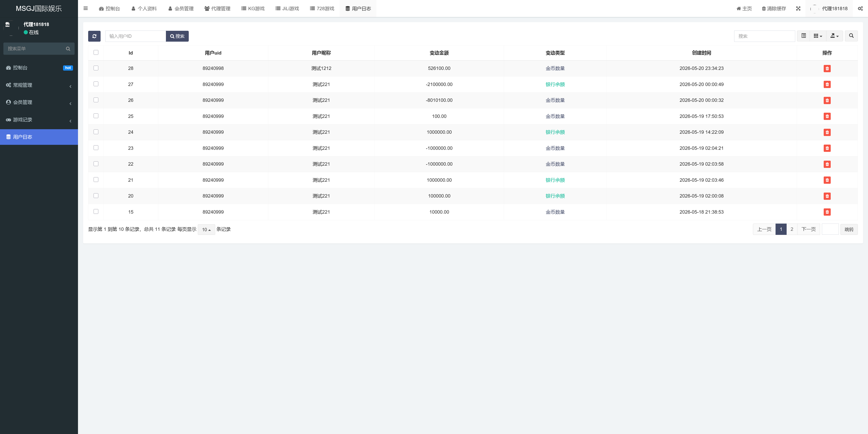Toggle fullscreen mode icon in top bar
Screen dimensions: 868x434
pyautogui.click(x=798, y=8)
